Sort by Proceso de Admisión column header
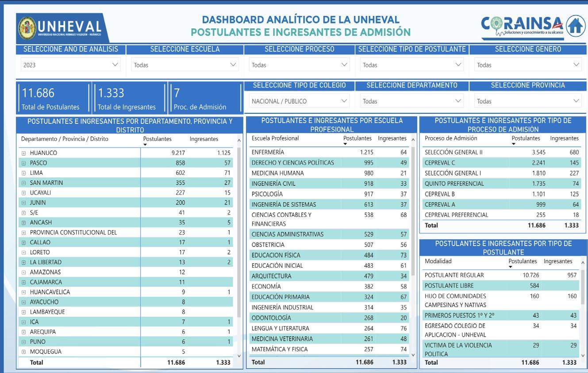Image resolution: width=588 pixels, height=373 pixels. tap(451, 138)
